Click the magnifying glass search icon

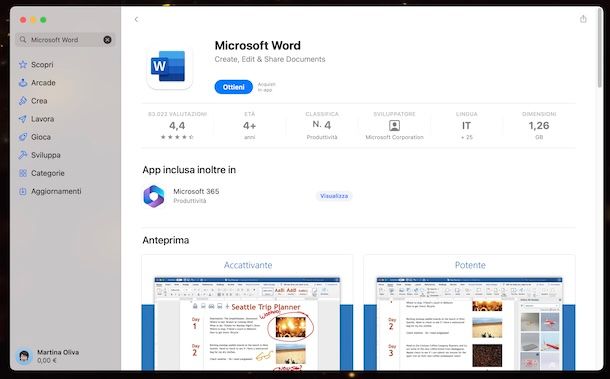[23, 40]
